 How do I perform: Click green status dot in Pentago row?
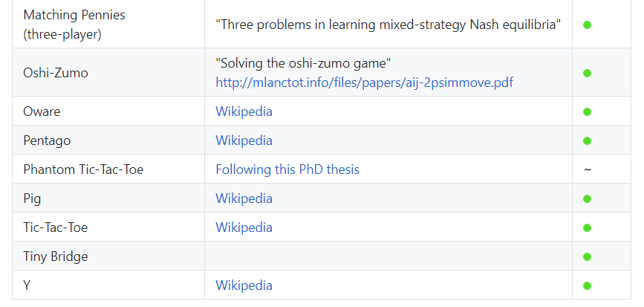click(587, 140)
